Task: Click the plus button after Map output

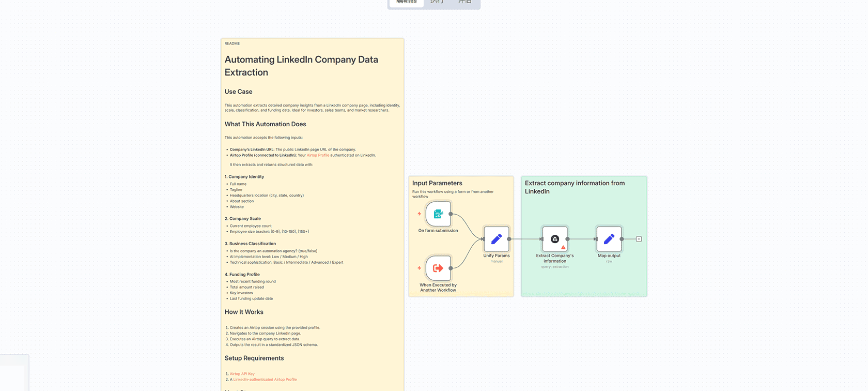Action: pos(639,239)
